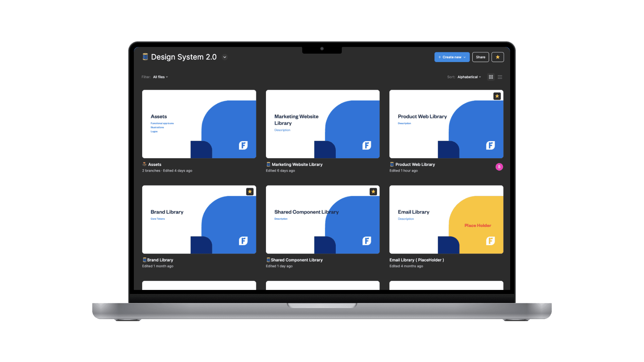This screenshot has width=644, height=362.
Task: Open the Email Library PlaceHolder thumbnail
Action: click(x=446, y=220)
